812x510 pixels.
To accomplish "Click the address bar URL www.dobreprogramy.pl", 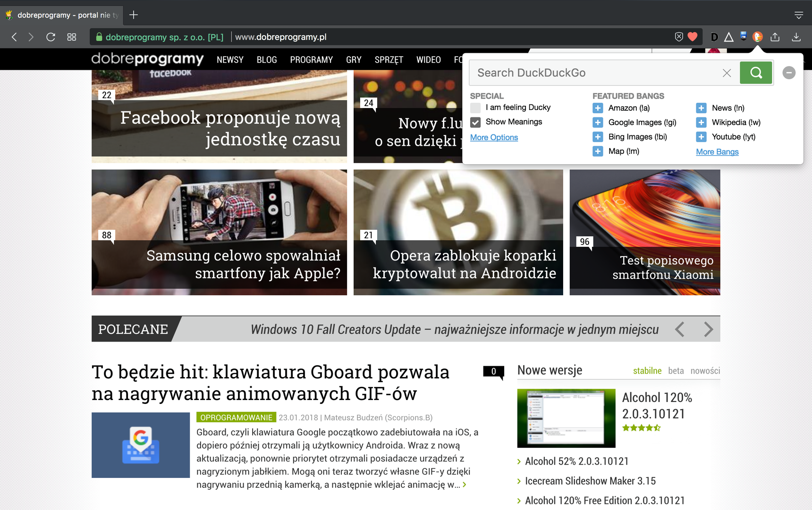I will click(281, 37).
